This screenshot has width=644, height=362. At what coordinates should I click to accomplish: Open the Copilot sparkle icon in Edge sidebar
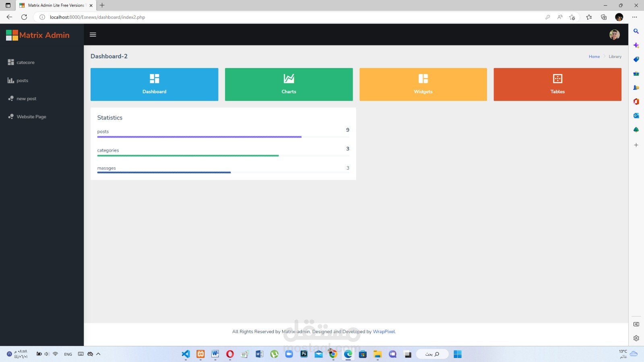pyautogui.click(x=636, y=45)
